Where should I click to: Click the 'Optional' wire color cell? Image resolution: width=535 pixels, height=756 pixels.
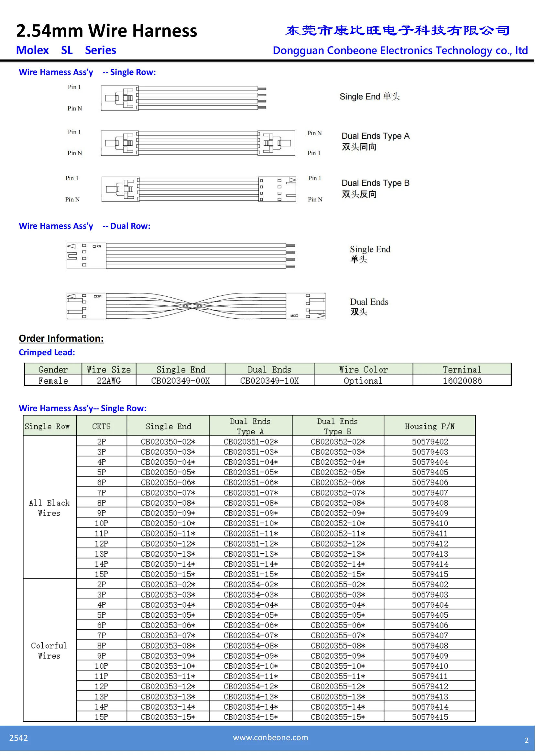[363, 381]
